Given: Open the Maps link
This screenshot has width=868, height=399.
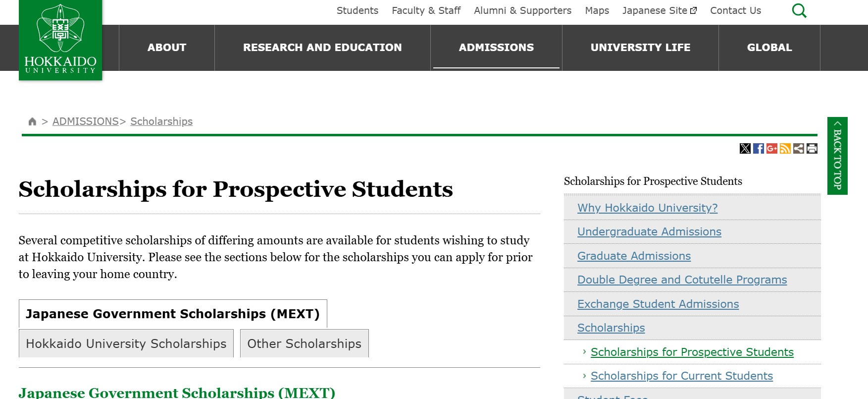Looking at the screenshot, I should tap(597, 10).
